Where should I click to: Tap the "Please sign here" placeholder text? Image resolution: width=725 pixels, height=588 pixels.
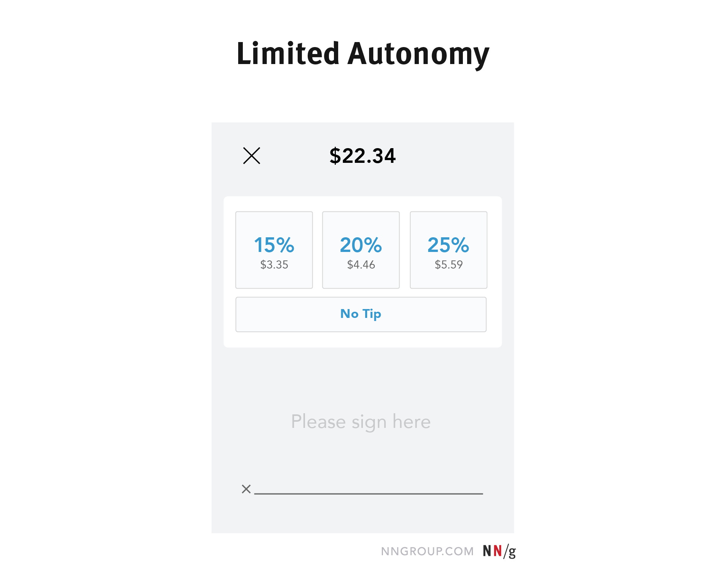361,421
